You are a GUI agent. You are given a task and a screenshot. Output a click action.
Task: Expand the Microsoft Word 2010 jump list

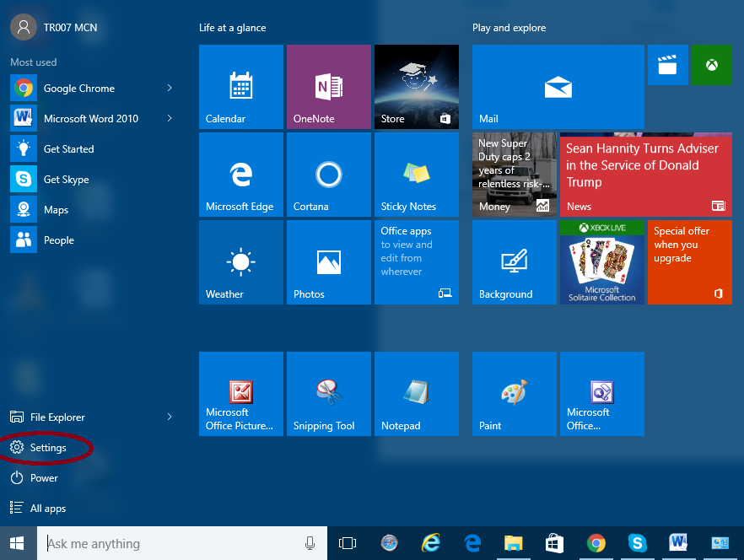[169, 118]
